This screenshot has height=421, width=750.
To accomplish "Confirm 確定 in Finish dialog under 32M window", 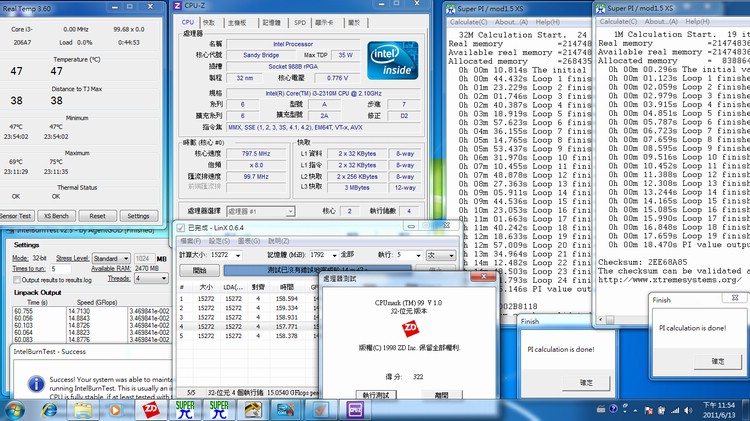I will pyautogui.click(x=586, y=382).
